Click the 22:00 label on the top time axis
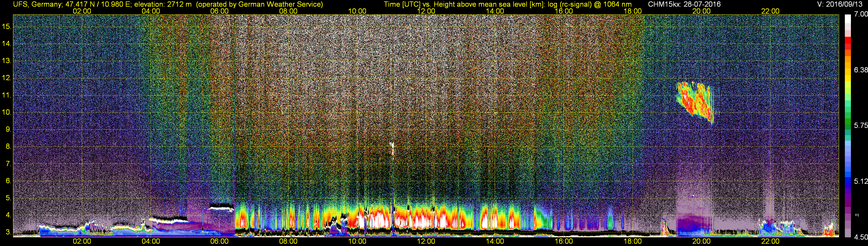Screen dimensions: 868x246 770,11
